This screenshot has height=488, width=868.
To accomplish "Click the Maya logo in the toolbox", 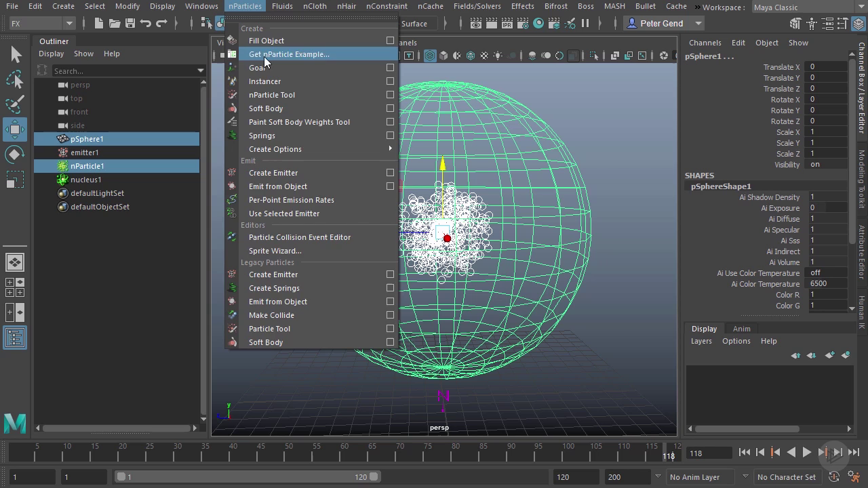I will coord(15,423).
